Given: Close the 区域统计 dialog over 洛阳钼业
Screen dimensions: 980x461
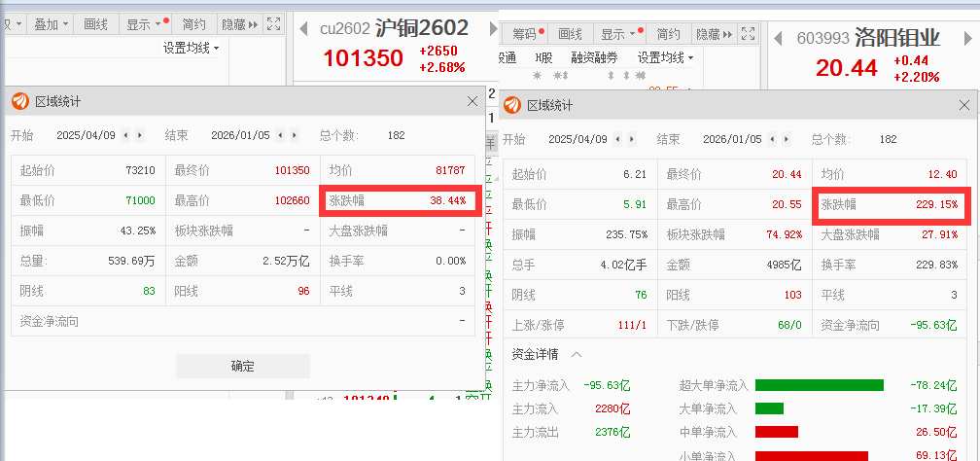Looking at the screenshot, I should pos(964,105).
